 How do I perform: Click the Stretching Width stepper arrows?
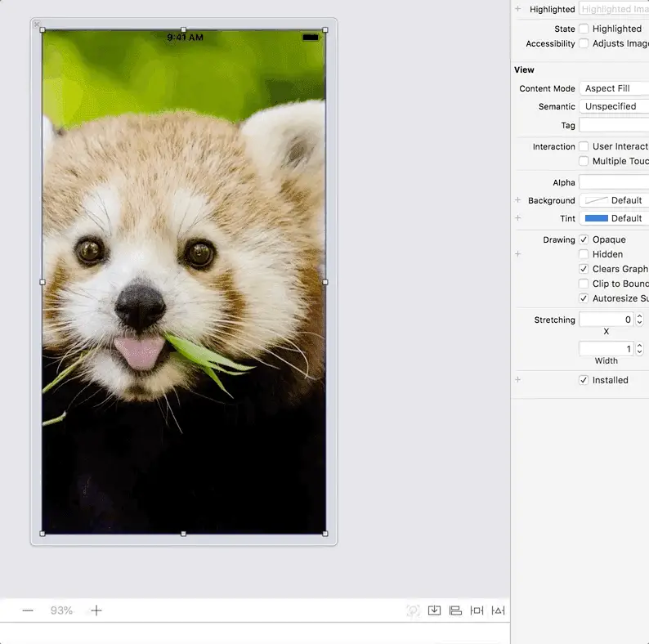[639, 348]
